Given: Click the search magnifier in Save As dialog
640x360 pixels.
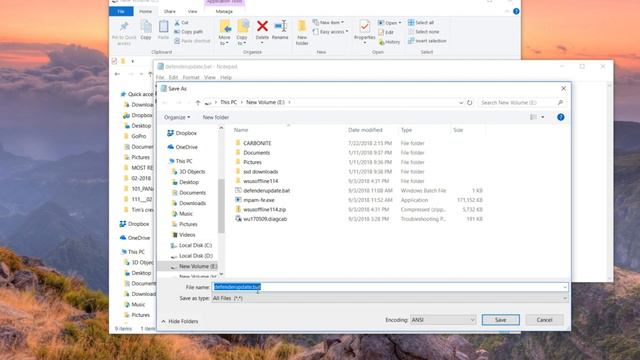Looking at the screenshot, I should [560, 102].
